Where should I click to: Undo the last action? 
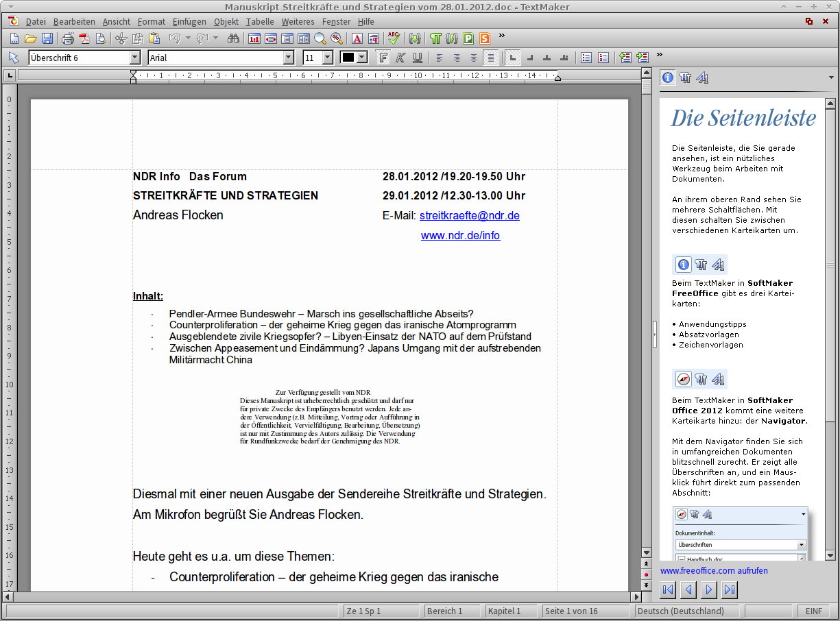[x=175, y=38]
